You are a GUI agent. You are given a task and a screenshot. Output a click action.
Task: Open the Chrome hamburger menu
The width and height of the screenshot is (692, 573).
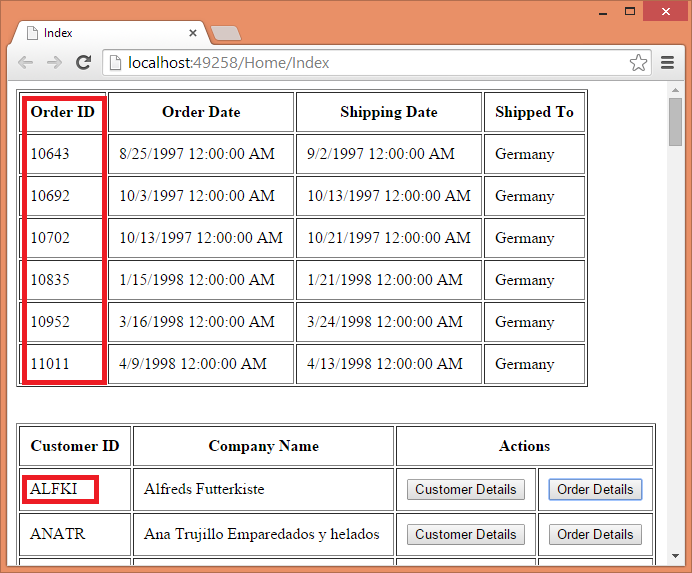coord(667,63)
